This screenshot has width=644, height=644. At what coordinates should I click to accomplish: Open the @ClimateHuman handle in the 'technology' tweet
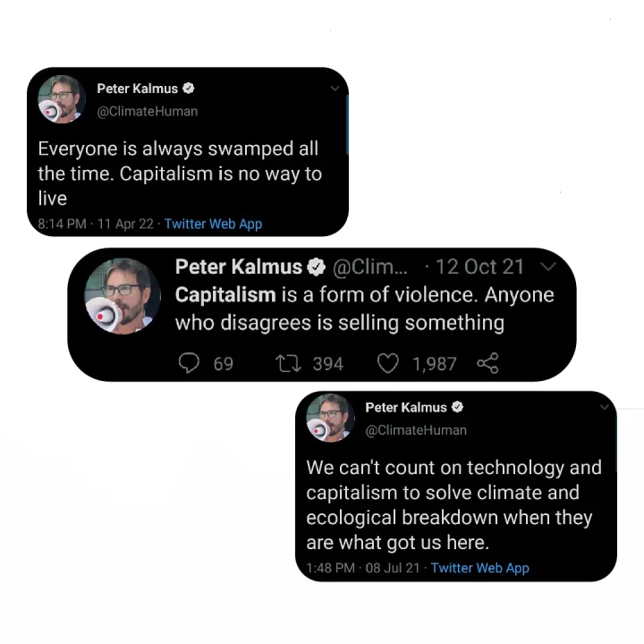pos(416,429)
